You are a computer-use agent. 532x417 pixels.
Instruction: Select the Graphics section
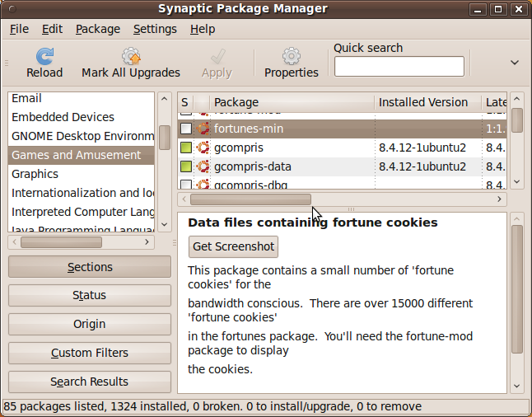point(81,174)
